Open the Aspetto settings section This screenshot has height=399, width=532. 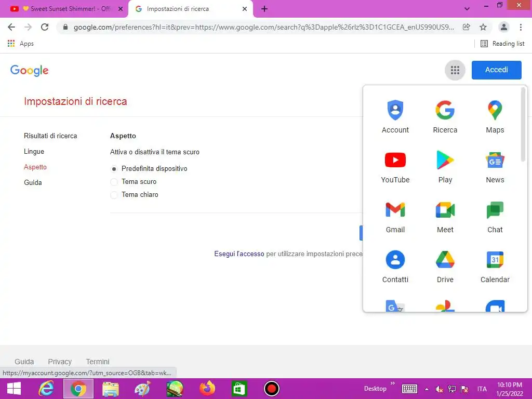pyautogui.click(x=35, y=167)
